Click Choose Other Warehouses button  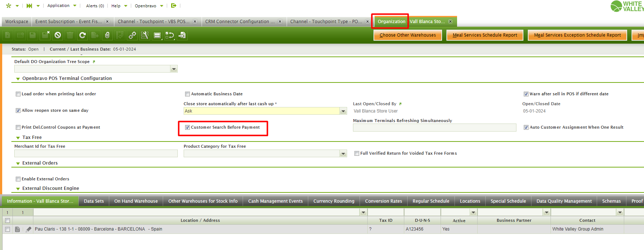point(408,35)
